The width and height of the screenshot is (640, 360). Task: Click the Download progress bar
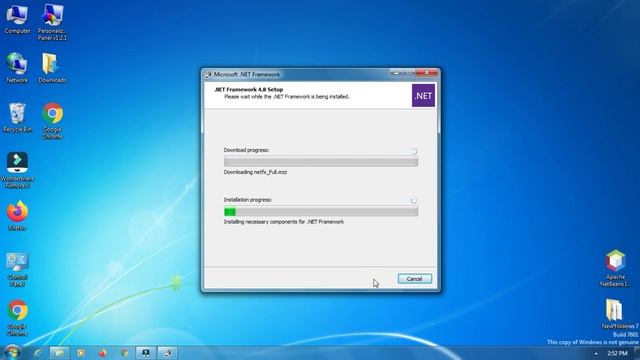click(x=321, y=162)
